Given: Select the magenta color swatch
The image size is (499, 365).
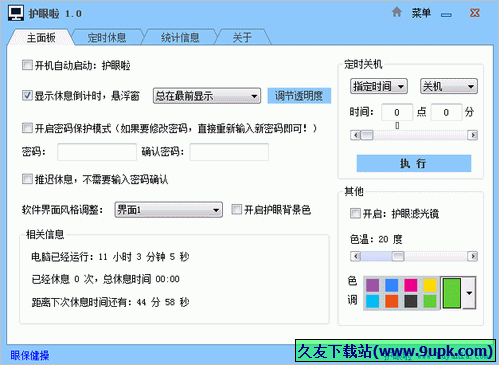Looking at the screenshot, I should pyautogui.click(x=411, y=285).
